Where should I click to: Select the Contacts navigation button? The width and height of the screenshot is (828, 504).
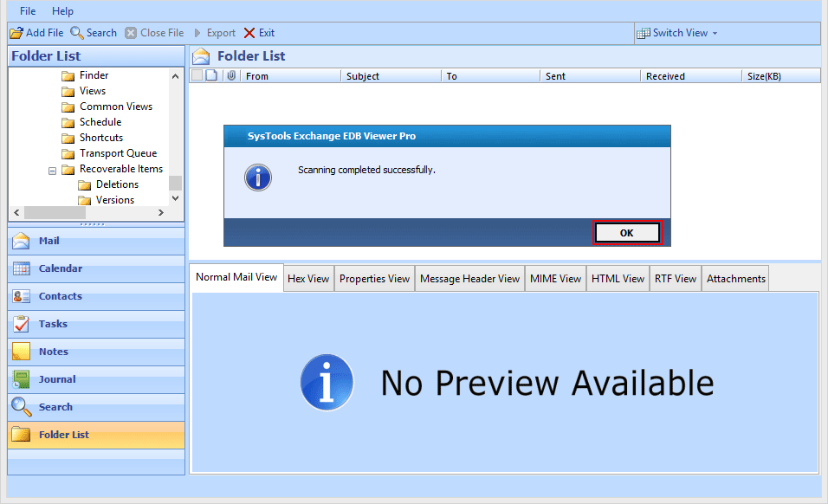click(96, 296)
